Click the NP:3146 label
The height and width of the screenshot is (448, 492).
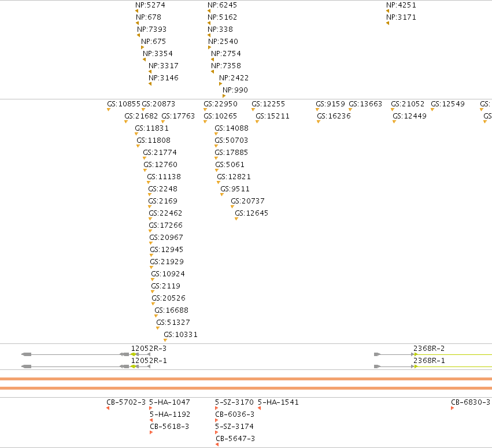tap(164, 78)
